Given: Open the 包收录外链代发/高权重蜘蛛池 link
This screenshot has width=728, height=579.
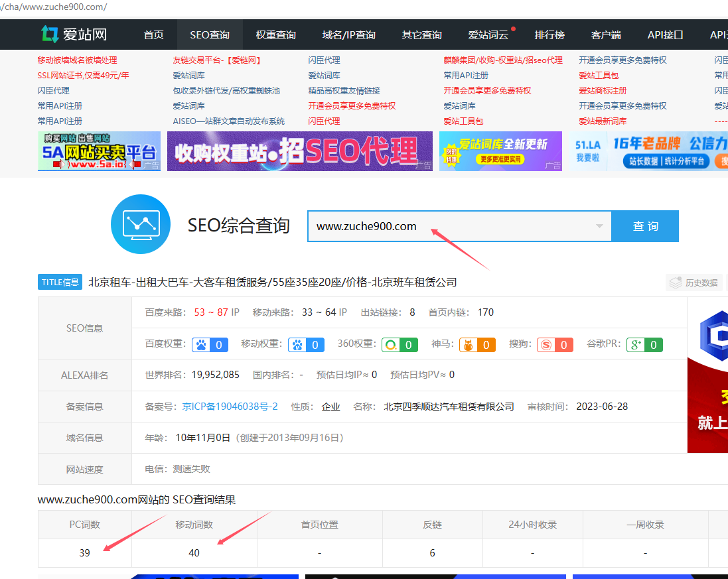Looking at the screenshot, I should point(226,90).
